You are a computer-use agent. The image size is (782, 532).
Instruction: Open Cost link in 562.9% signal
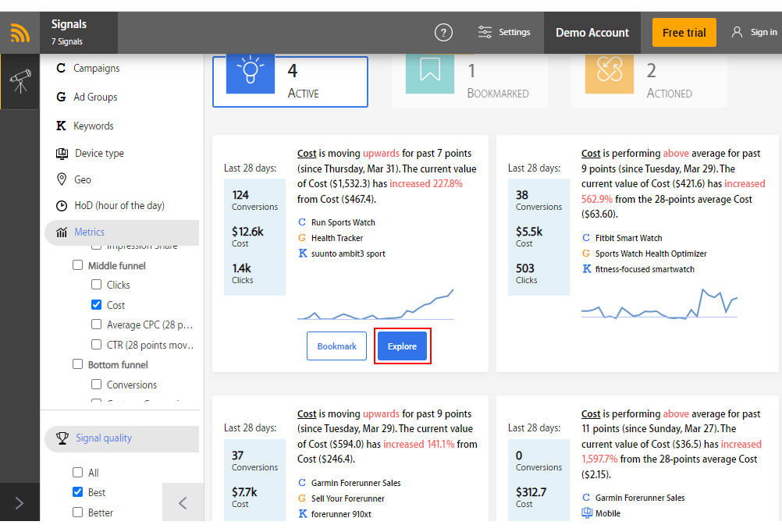click(591, 154)
